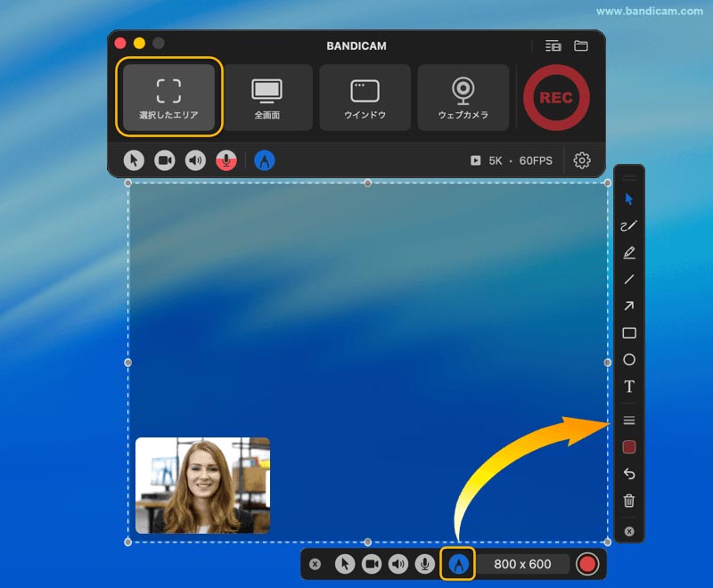Screen dimensions: 713x588
Task: Pick the straight Line tool
Action: click(x=629, y=280)
